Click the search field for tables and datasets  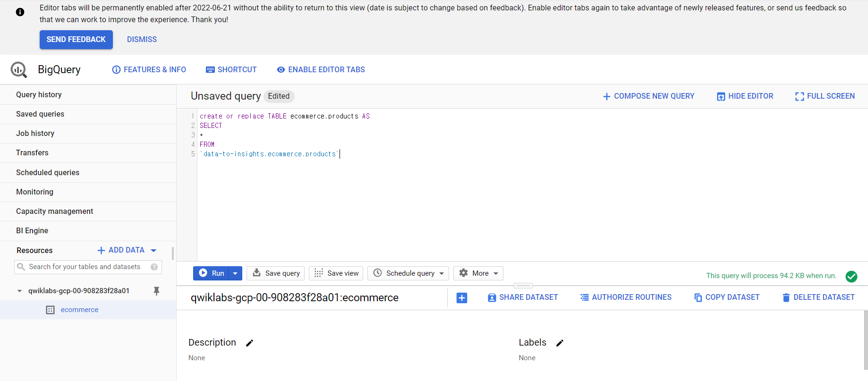pos(88,267)
